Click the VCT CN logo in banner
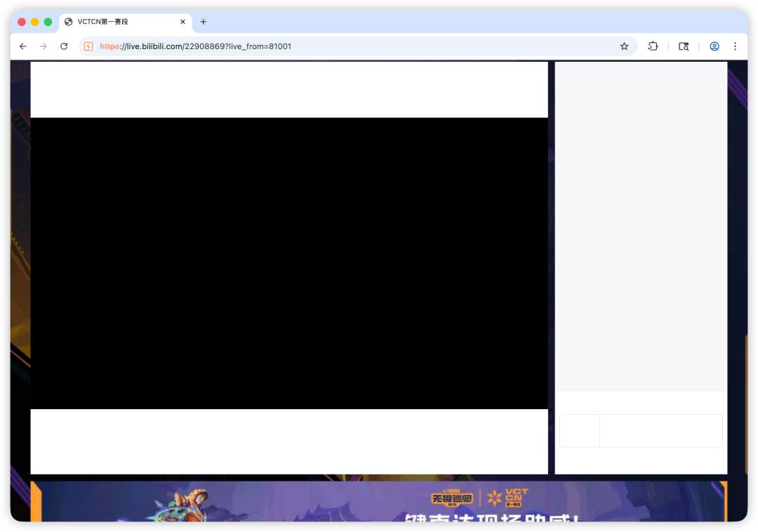 [x=507, y=497]
